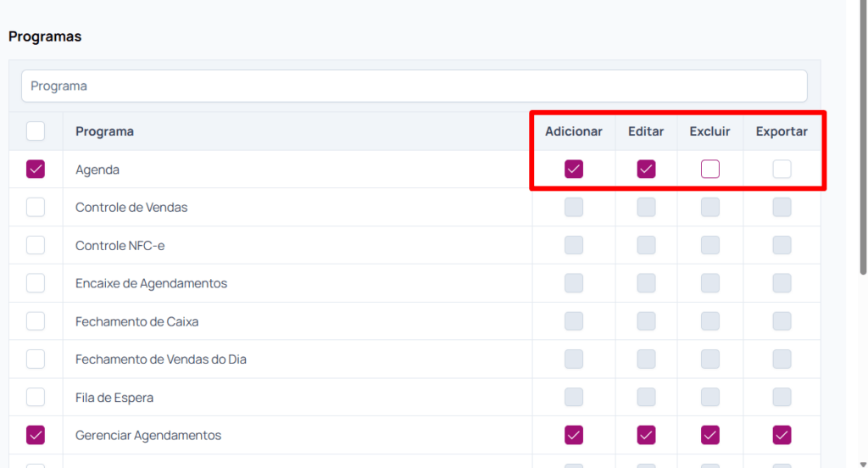Select the Fila de Espera program checkbox
This screenshot has height=468, width=868.
click(36, 397)
